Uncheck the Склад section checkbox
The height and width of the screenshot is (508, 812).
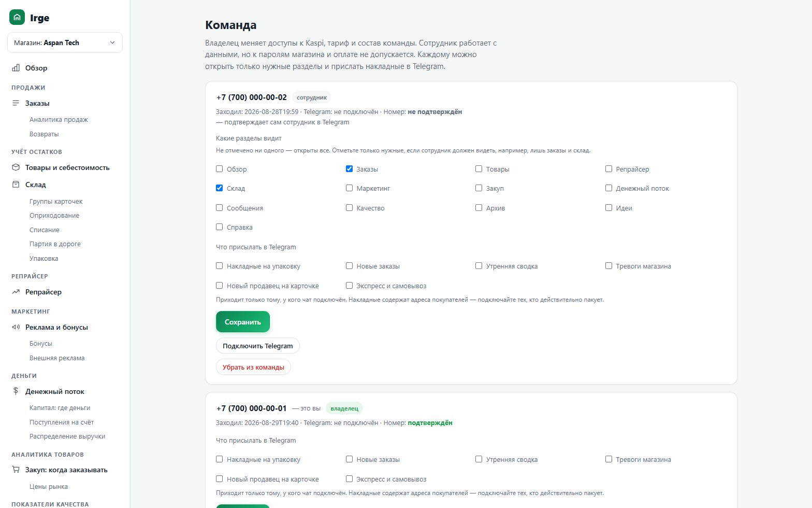click(x=220, y=188)
